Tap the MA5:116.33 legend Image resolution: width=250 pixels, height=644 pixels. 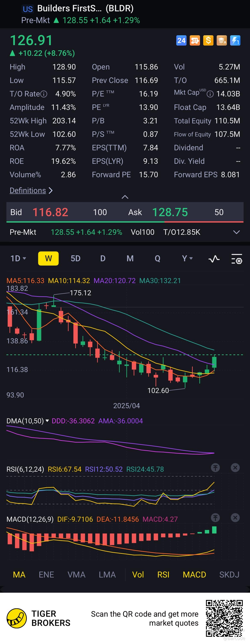(x=25, y=281)
